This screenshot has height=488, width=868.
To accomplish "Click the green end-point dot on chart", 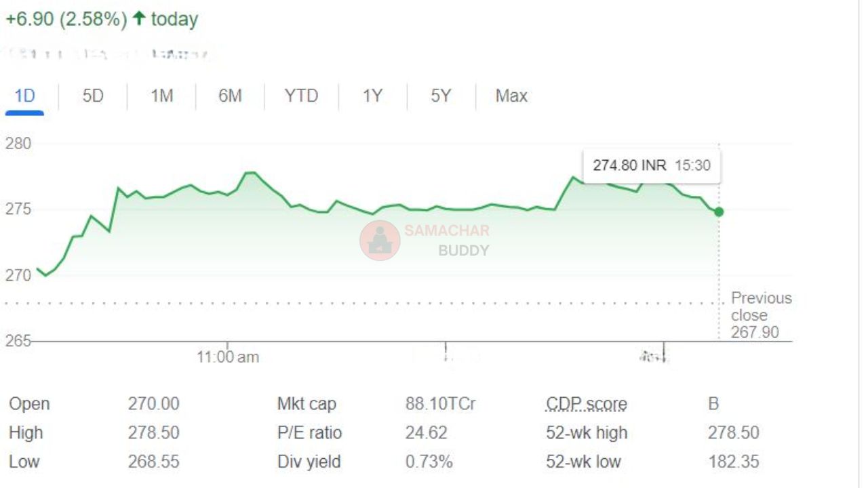I will pyautogui.click(x=719, y=212).
